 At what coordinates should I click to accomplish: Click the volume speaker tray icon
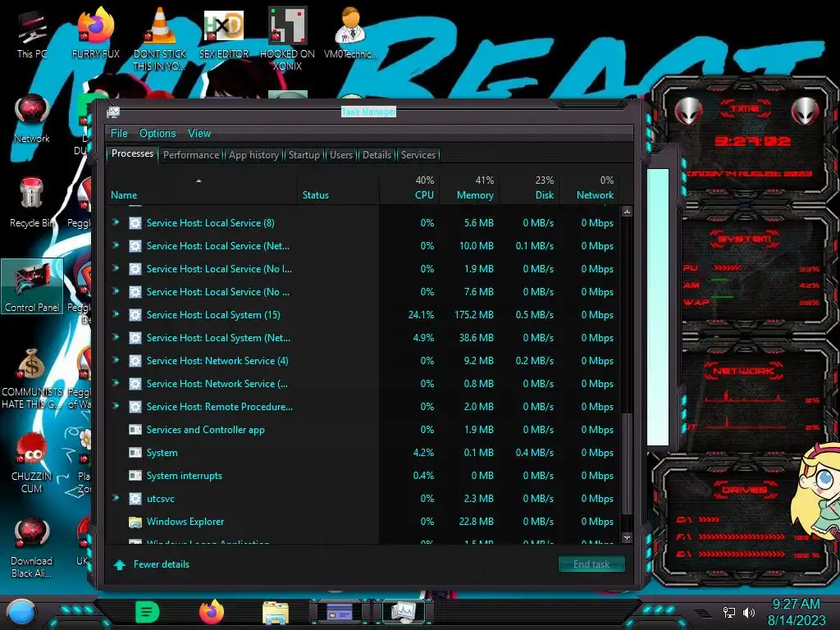[x=749, y=612]
